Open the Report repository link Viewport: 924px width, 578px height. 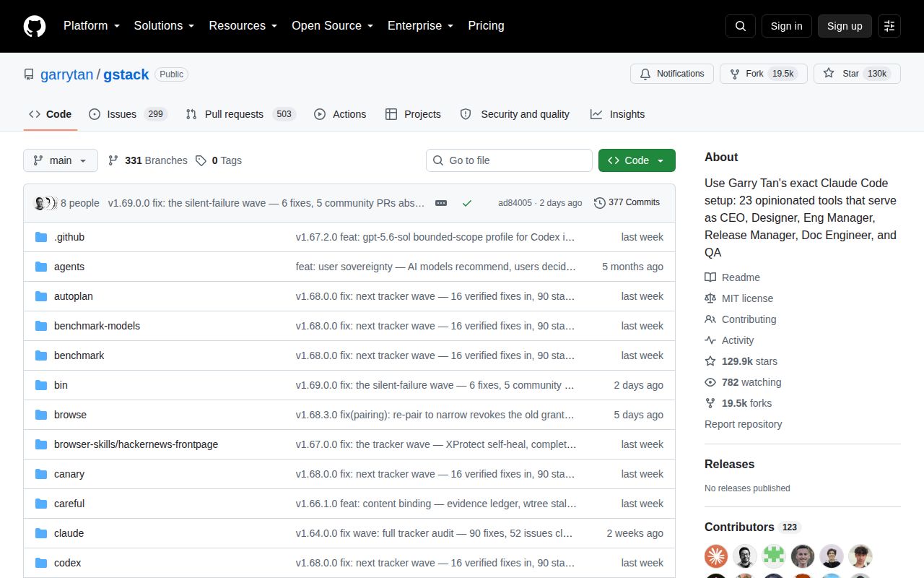click(744, 424)
